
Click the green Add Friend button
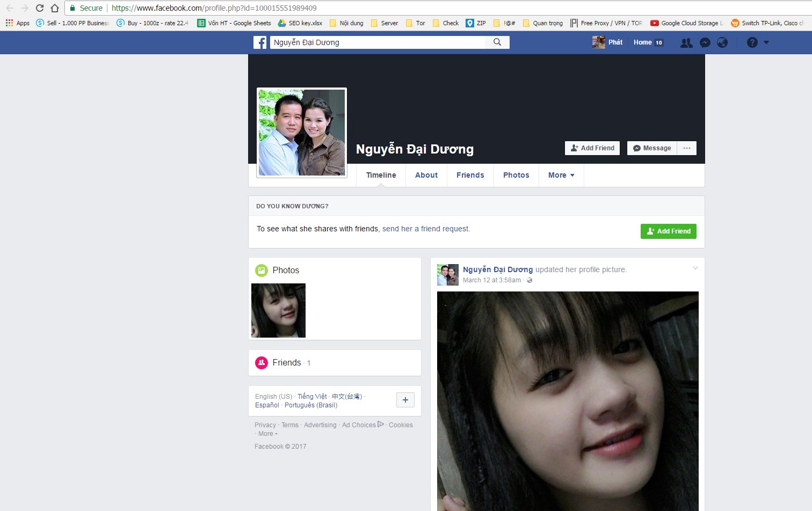point(669,231)
